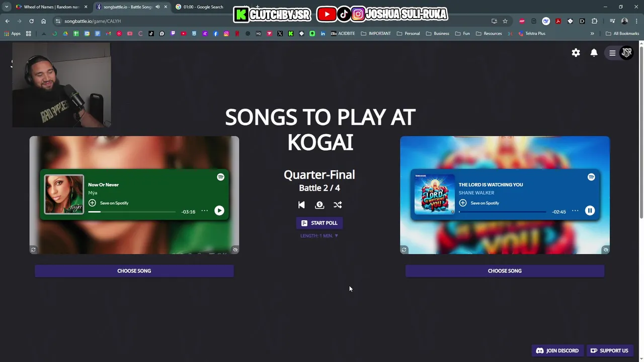The height and width of the screenshot is (362, 644).
Task: Open the settings gear icon
Action: click(x=576, y=53)
